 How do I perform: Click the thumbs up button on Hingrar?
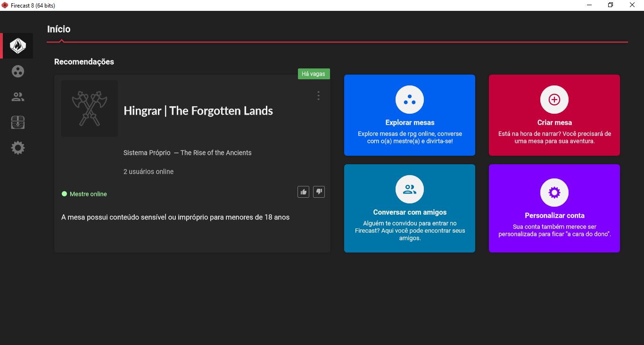[x=303, y=192]
